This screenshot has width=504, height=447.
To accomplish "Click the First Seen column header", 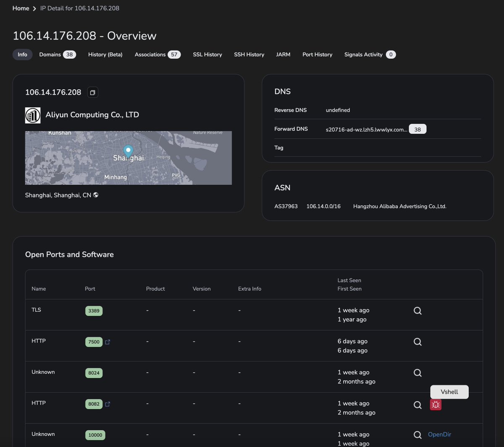I will click(x=349, y=289).
